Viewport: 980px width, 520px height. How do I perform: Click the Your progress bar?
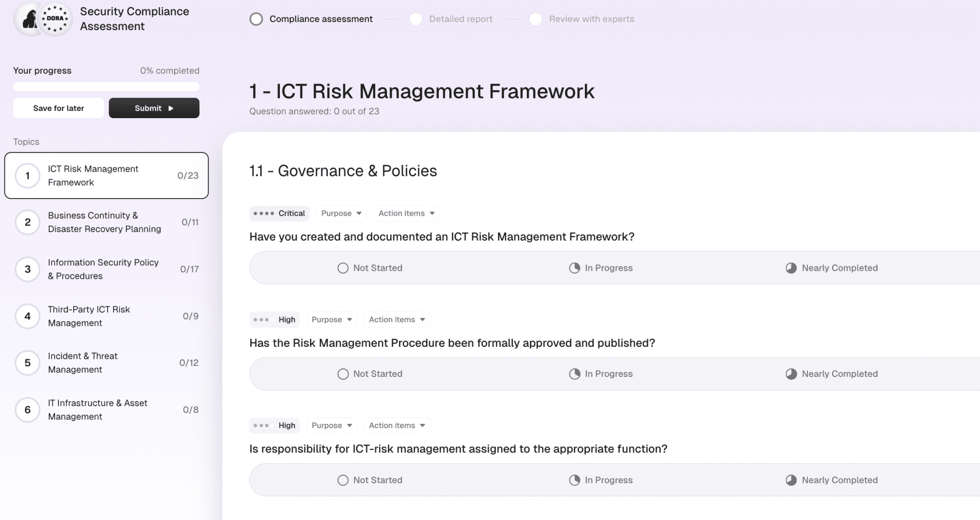click(106, 87)
